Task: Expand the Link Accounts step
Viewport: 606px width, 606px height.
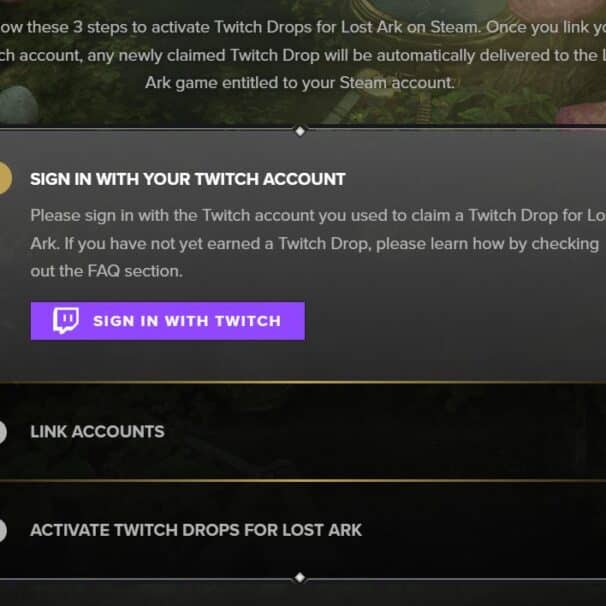Action: point(97,432)
